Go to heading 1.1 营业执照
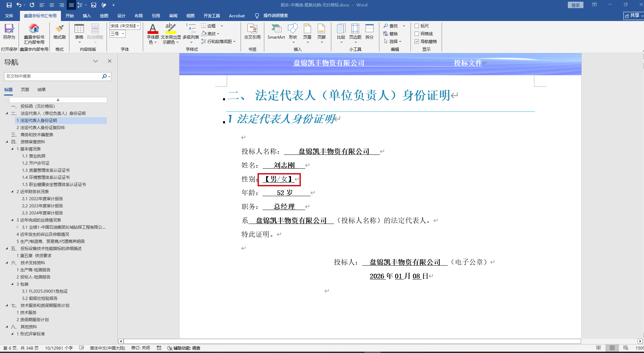 (34, 156)
